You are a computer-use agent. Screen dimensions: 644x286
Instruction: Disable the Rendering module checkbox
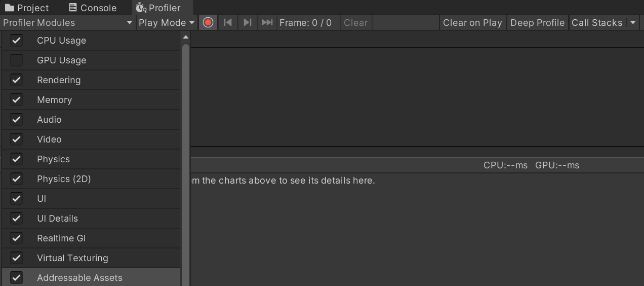point(17,80)
